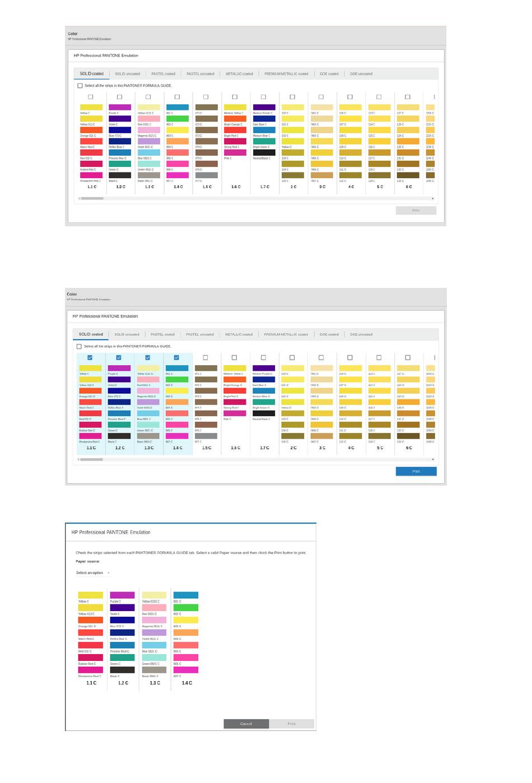Screen dimensions: 532x783
Task: Click blue Print button in middle window
Action: pos(416,471)
